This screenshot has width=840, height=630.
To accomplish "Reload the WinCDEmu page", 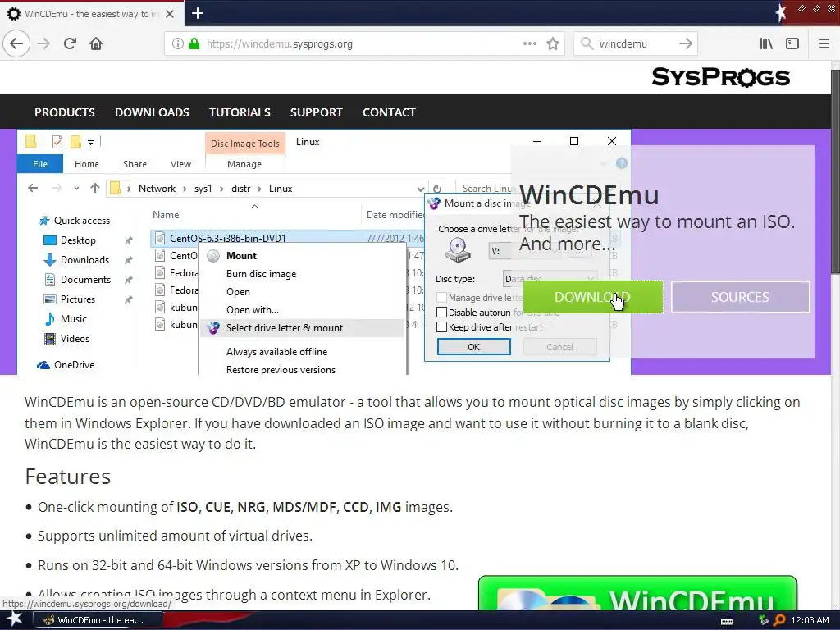I will [x=70, y=43].
